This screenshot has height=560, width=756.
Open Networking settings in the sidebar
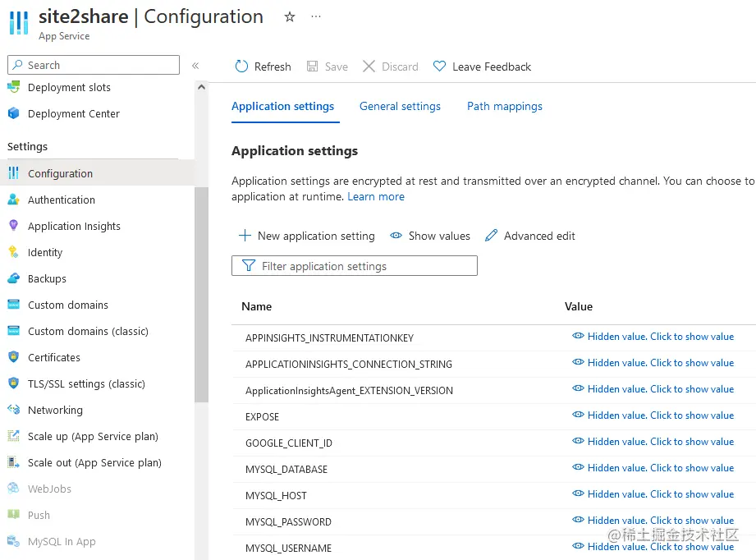55,410
